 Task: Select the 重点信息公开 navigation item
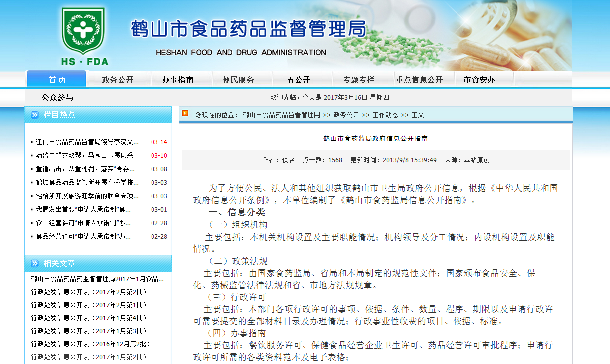419,80
